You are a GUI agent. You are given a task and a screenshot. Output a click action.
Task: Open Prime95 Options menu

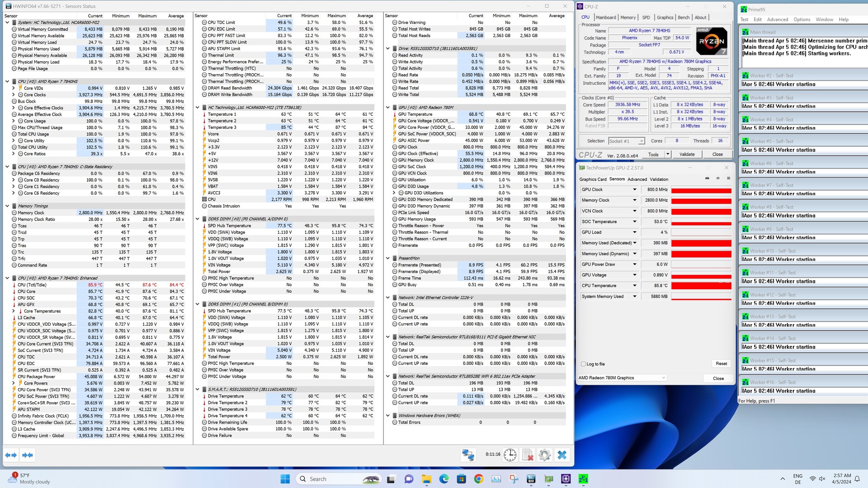802,19
